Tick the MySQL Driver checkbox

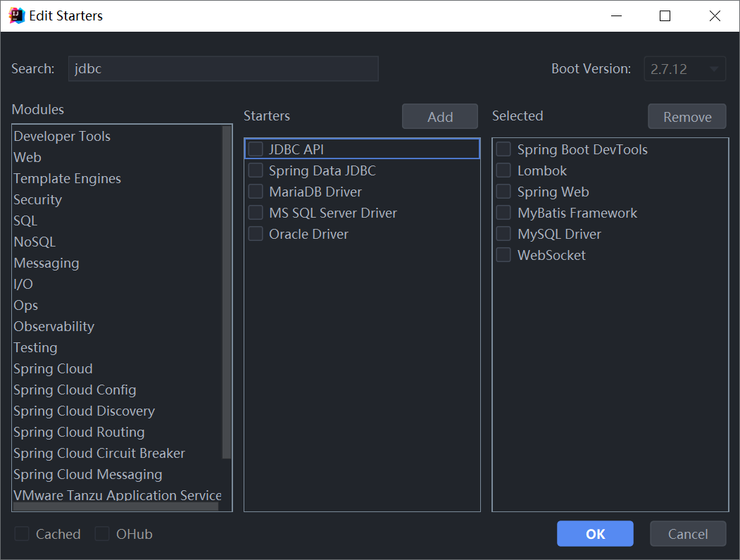503,234
